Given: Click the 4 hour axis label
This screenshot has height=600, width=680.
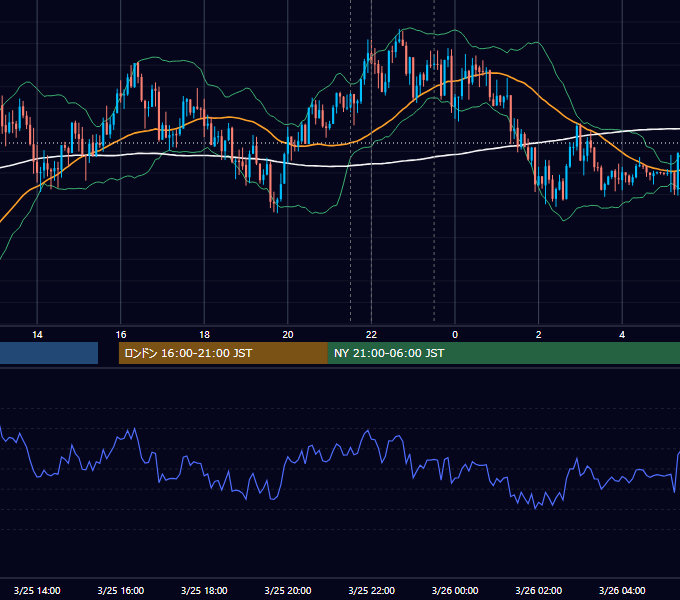Looking at the screenshot, I should [622, 335].
